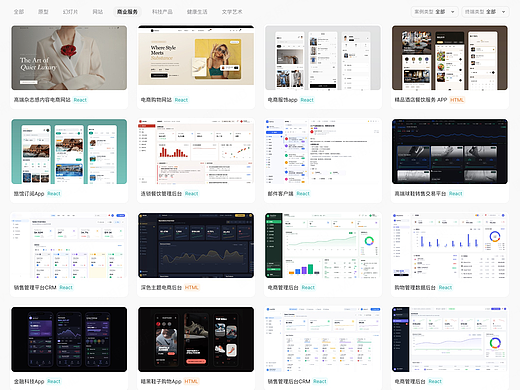Click React tag beside 邮件客户端
The width and height of the screenshot is (520, 390).
pos(303,194)
